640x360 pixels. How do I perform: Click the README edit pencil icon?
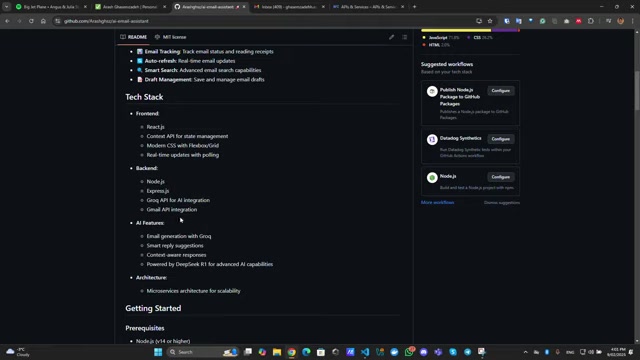point(391,37)
